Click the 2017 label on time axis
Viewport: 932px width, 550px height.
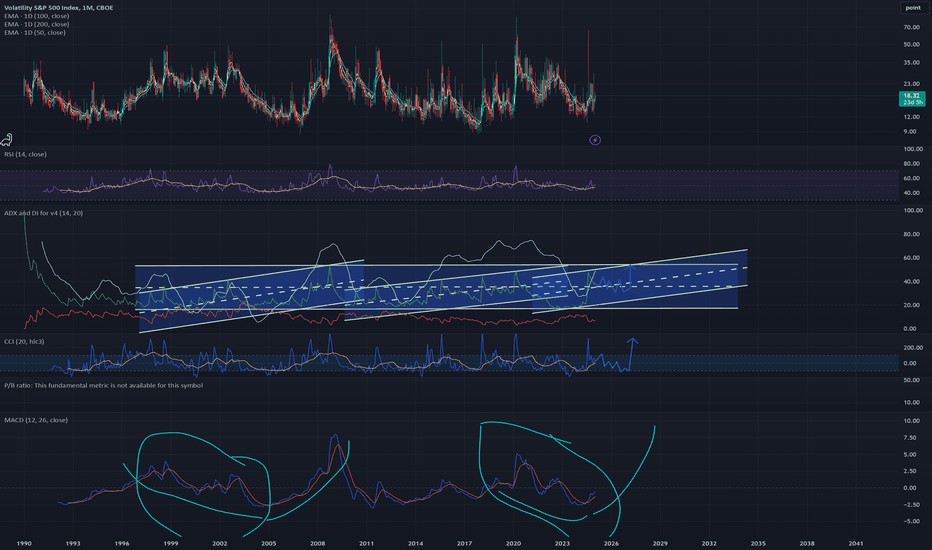[464, 543]
